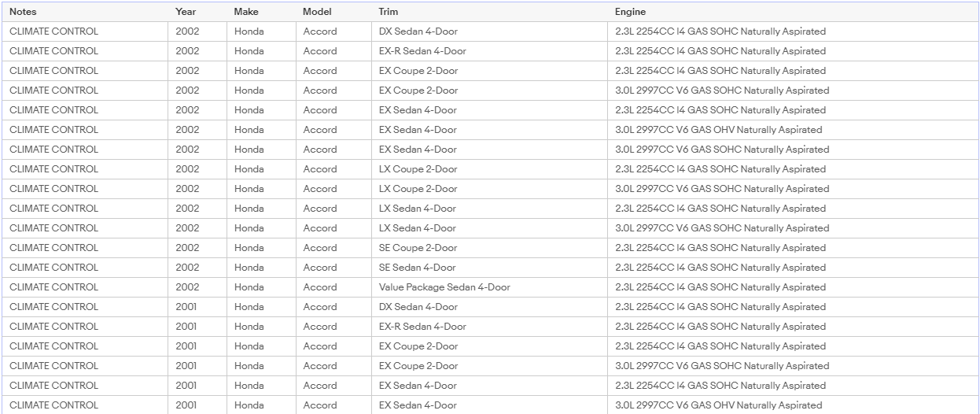The width and height of the screenshot is (980, 414).
Task: Click the 2002 LX Coupe 2-Door 3.0L engine cell
Action: tap(793, 189)
